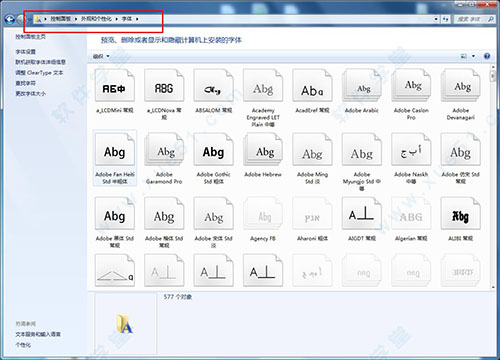500x360 pixels.
Task: Select the Adobe Hebrew font icon
Action: coord(263,149)
